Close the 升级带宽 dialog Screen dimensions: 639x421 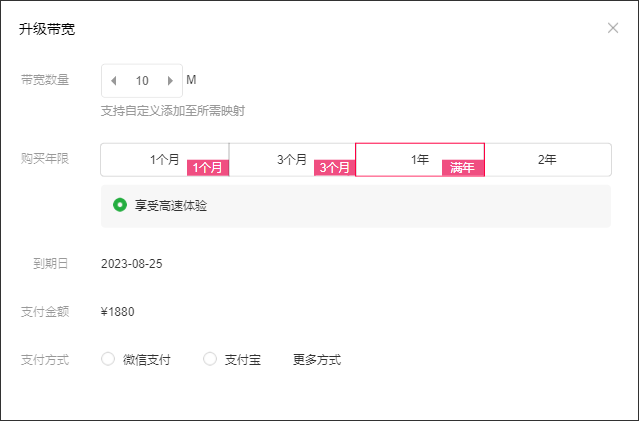(x=613, y=28)
